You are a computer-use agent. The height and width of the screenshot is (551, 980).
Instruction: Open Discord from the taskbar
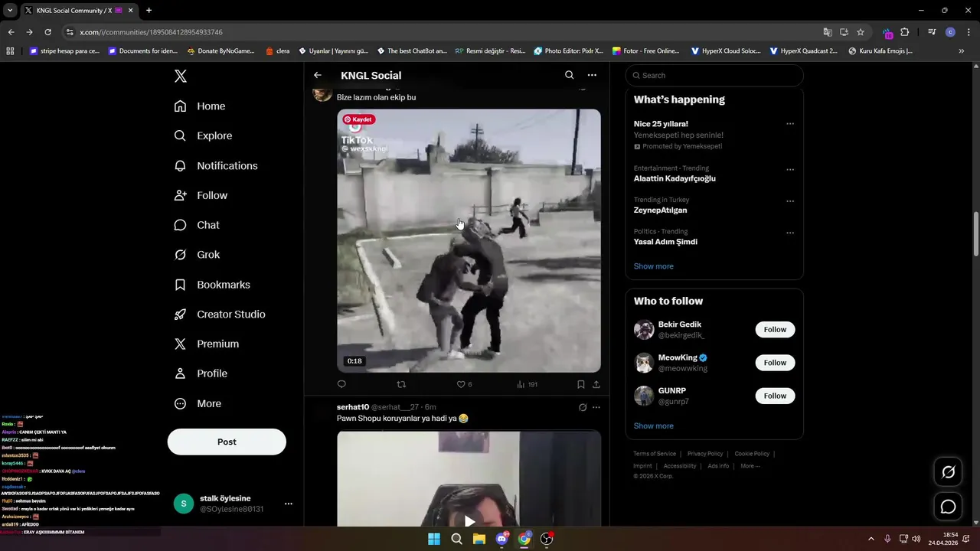[x=502, y=539]
